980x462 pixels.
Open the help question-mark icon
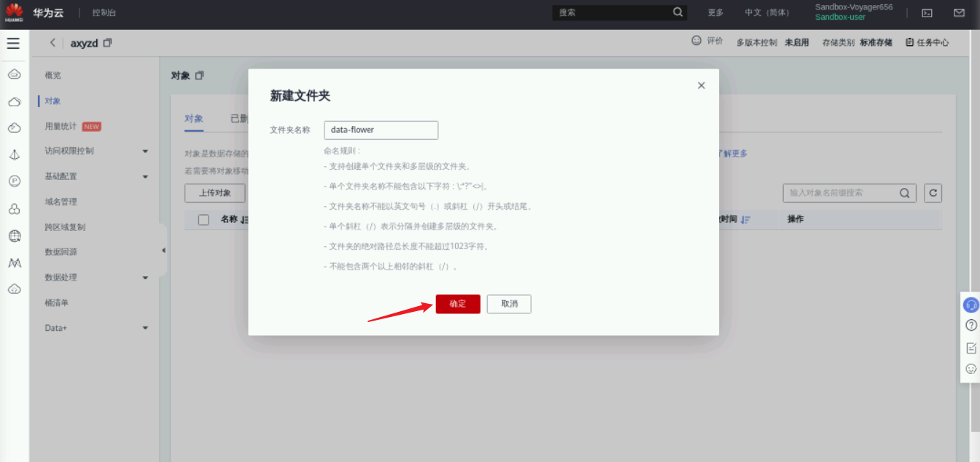[x=971, y=325]
